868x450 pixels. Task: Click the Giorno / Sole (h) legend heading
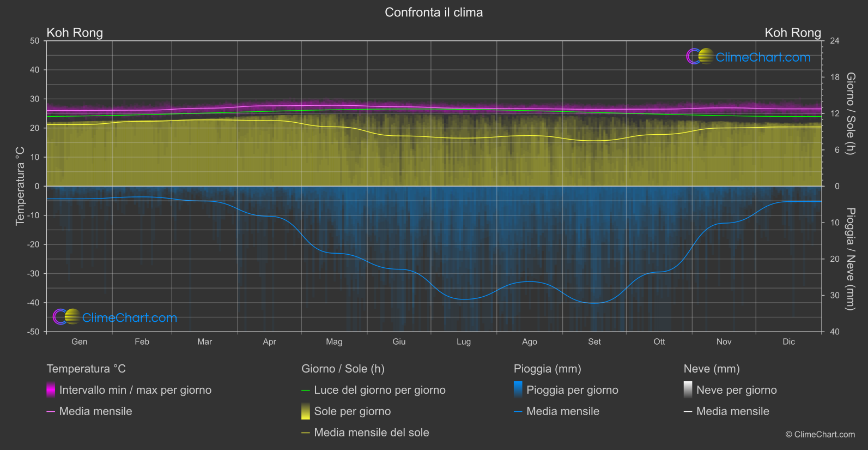343,369
